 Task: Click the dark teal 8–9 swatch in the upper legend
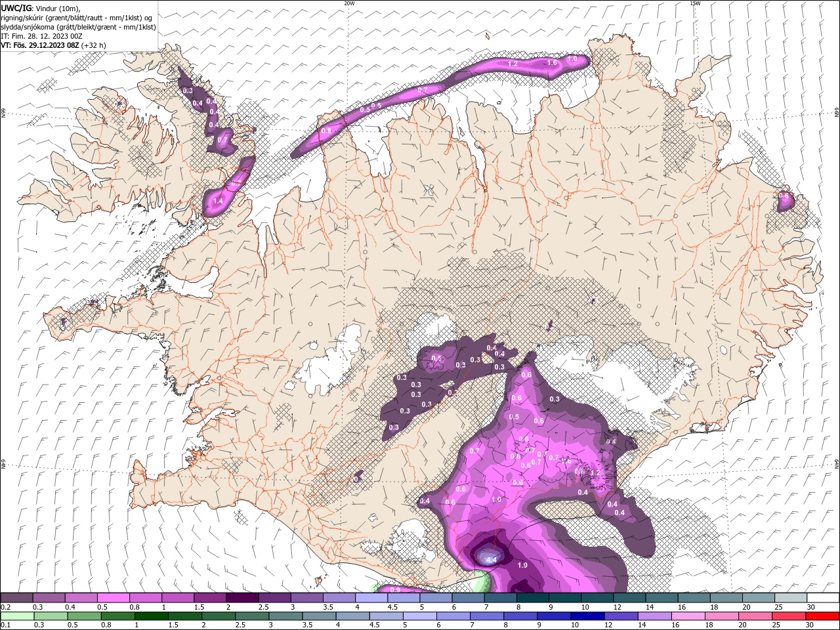(532, 598)
